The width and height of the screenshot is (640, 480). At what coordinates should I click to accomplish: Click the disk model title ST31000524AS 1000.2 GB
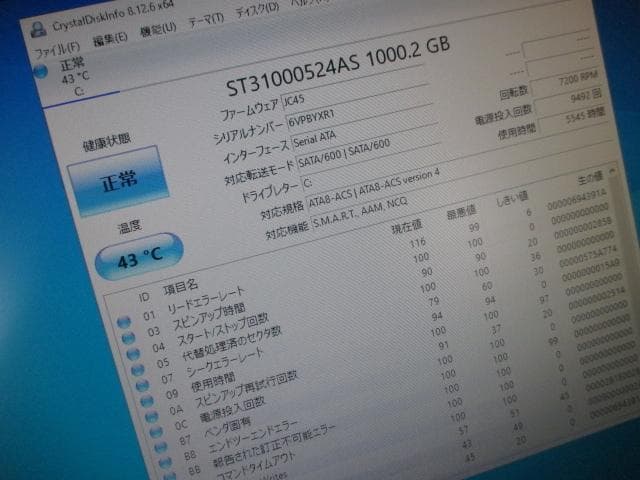click(338, 67)
